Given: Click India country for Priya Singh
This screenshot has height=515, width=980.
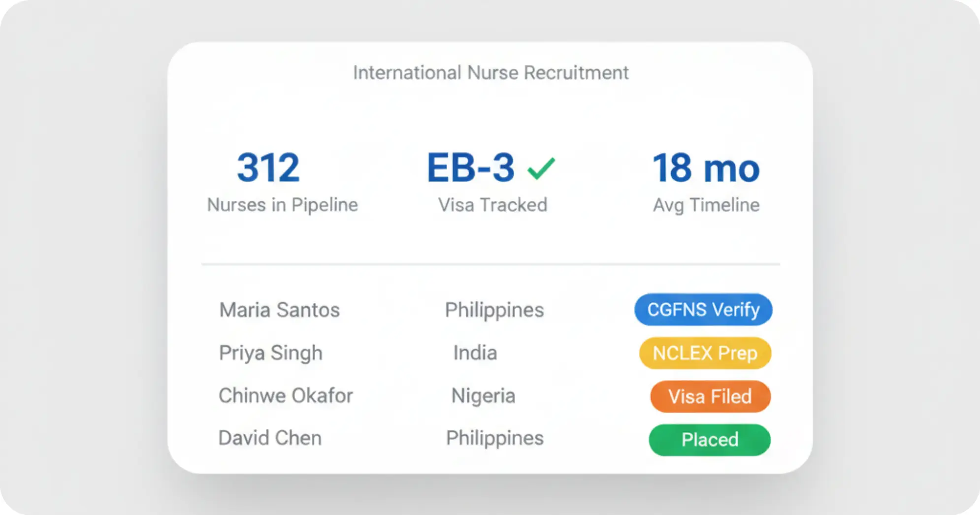Looking at the screenshot, I should click(x=475, y=353).
